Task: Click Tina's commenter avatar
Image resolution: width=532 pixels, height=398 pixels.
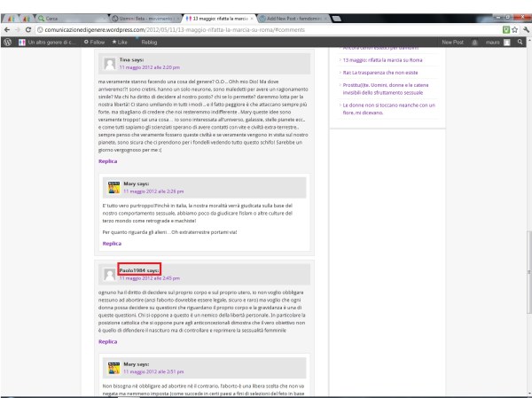Action: tap(109, 63)
